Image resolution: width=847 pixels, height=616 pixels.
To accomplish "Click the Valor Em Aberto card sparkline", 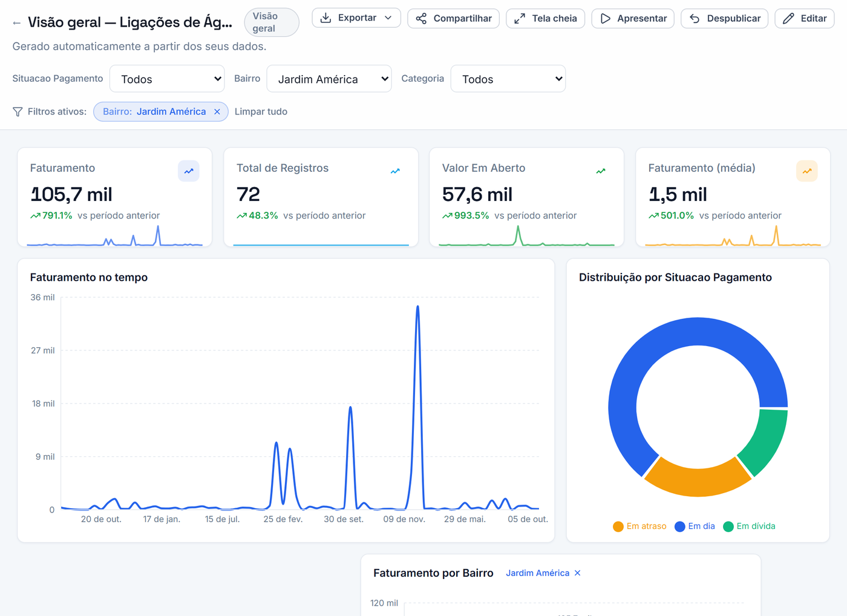I will (526, 235).
